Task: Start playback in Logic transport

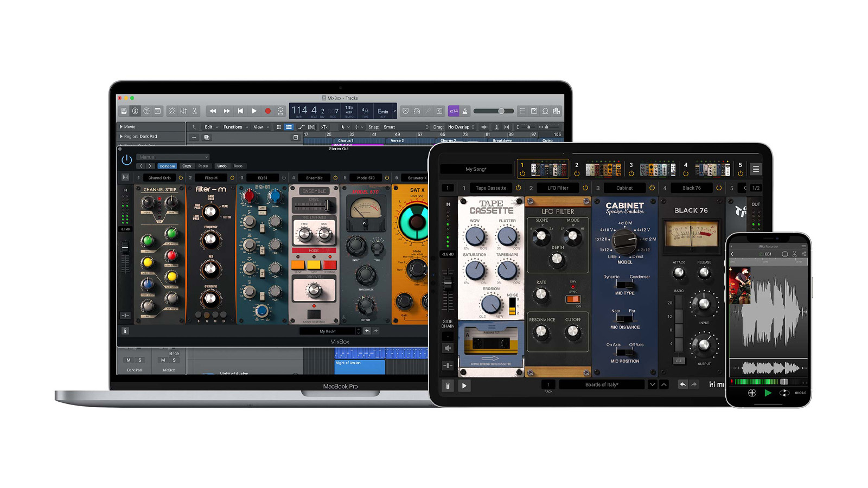Action: click(254, 111)
